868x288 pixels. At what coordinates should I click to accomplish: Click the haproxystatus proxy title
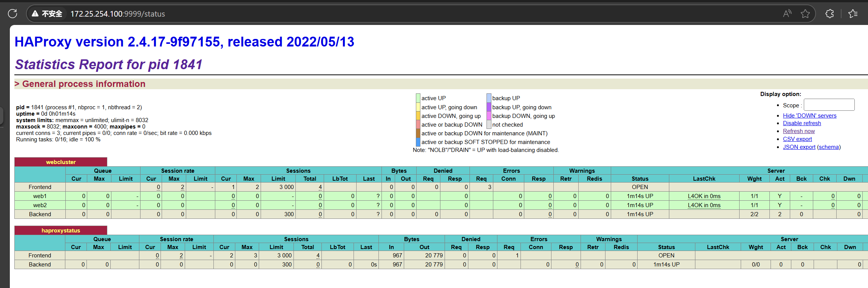(61, 230)
